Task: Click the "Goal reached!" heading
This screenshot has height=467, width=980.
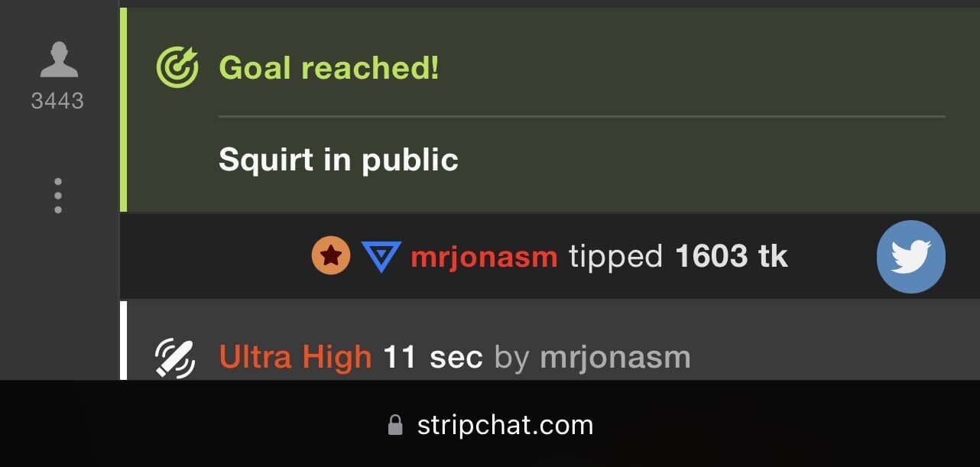Action: [x=329, y=67]
